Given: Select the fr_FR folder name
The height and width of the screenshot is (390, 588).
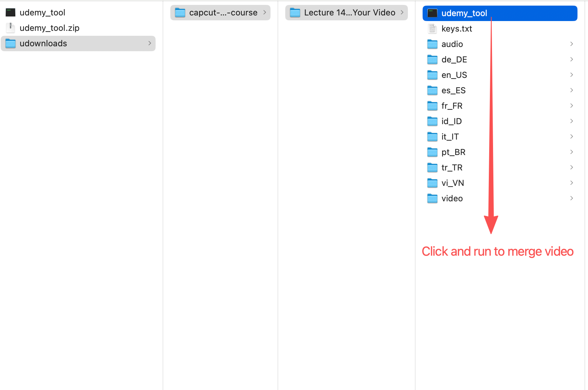Looking at the screenshot, I should tap(452, 106).
